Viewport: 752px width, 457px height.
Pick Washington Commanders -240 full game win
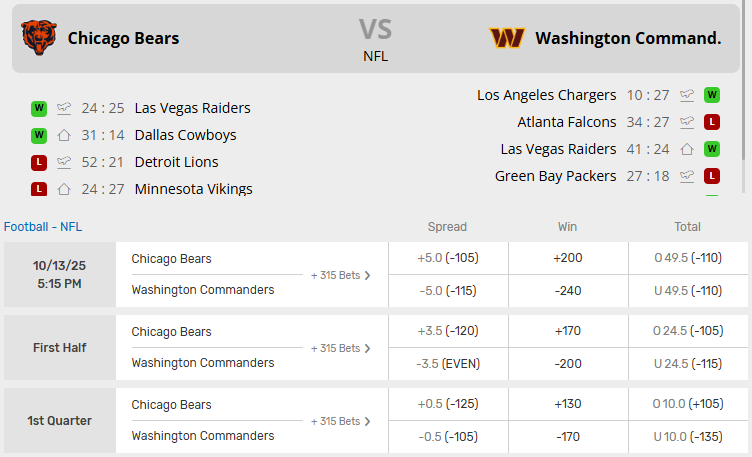pyautogui.click(x=567, y=291)
